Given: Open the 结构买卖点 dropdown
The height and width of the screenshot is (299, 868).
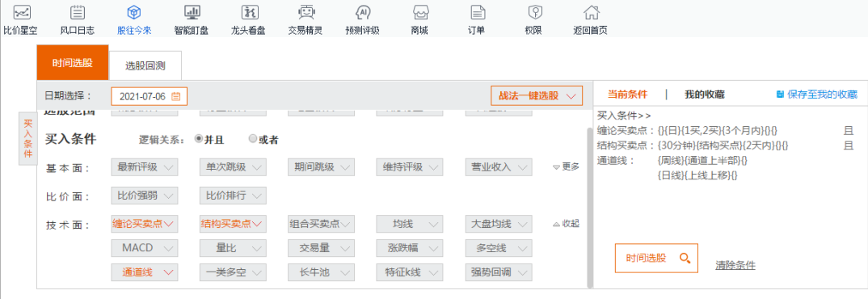Looking at the screenshot, I should [x=233, y=224].
